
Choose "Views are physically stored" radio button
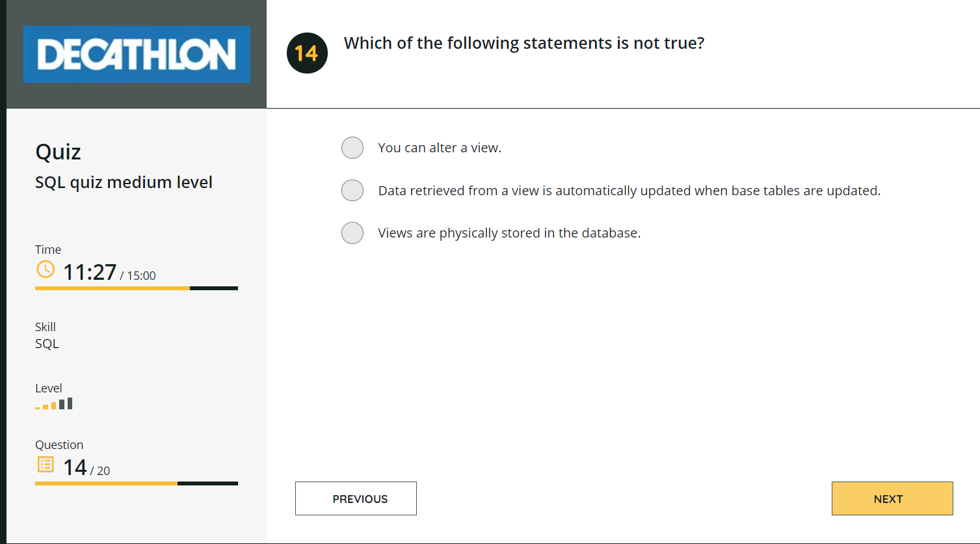click(x=352, y=233)
